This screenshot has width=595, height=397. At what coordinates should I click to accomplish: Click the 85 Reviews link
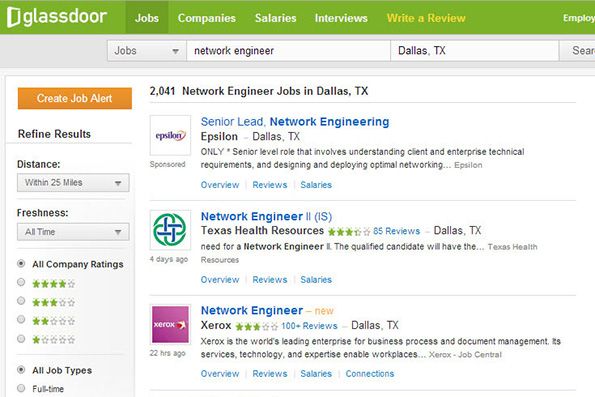click(x=397, y=231)
